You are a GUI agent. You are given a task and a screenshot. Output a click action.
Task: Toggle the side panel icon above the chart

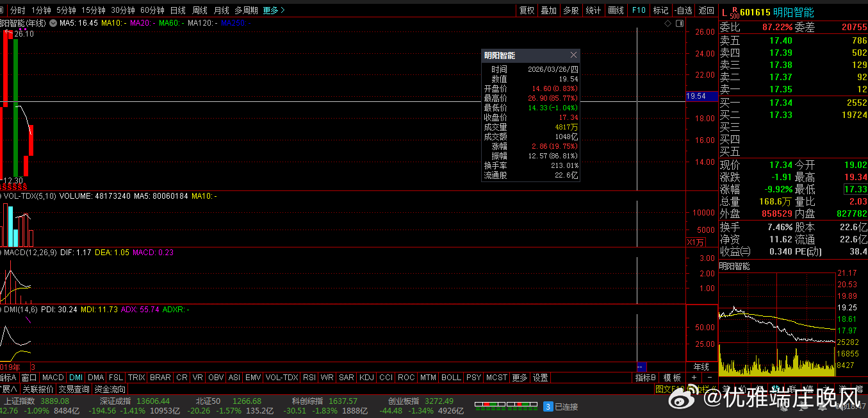[679, 23]
